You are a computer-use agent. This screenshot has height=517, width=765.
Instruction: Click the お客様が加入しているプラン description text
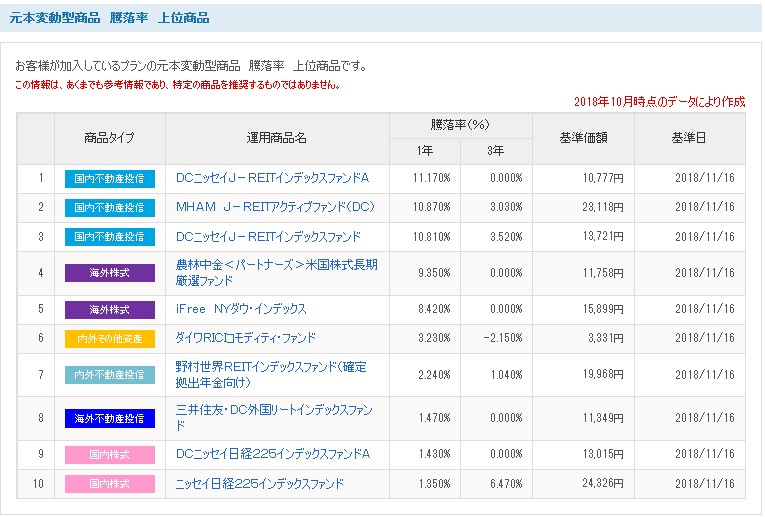191,66
